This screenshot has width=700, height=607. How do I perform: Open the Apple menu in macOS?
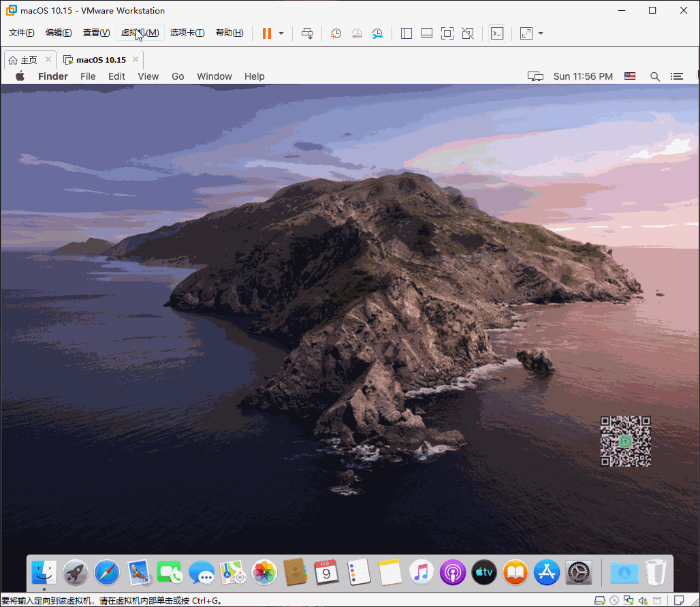point(20,76)
